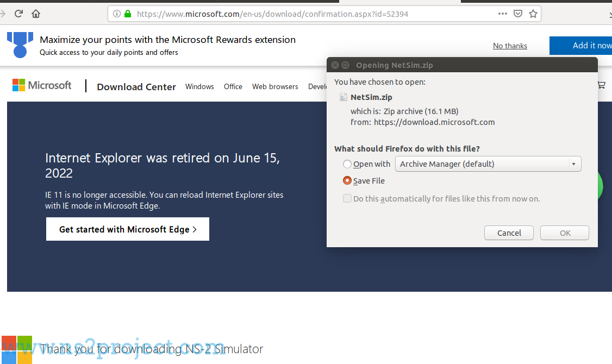
Task: View the green padlock connection security icon
Action: click(128, 14)
